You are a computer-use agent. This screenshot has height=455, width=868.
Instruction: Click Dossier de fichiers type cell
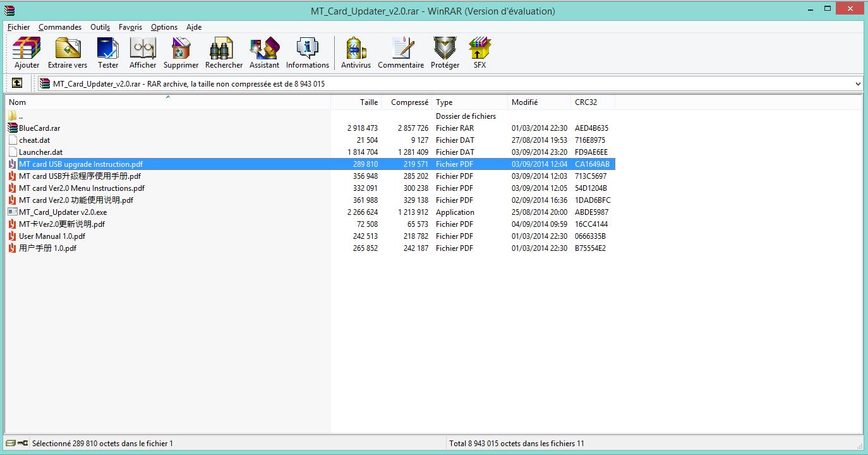tap(466, 116)
